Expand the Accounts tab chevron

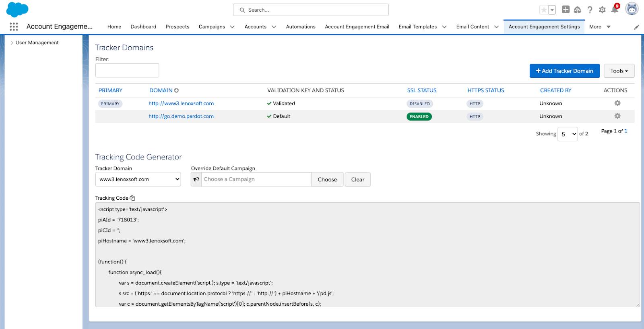pyautogui.click(x=274, y=27)
